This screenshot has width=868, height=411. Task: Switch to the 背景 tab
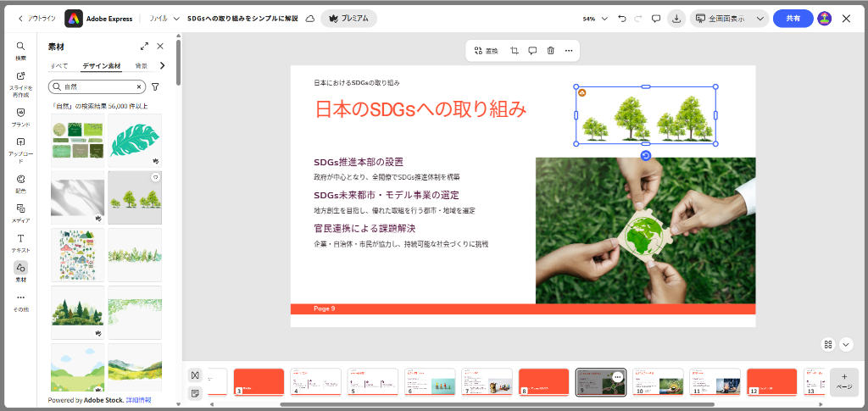click(x=142, y=65)
